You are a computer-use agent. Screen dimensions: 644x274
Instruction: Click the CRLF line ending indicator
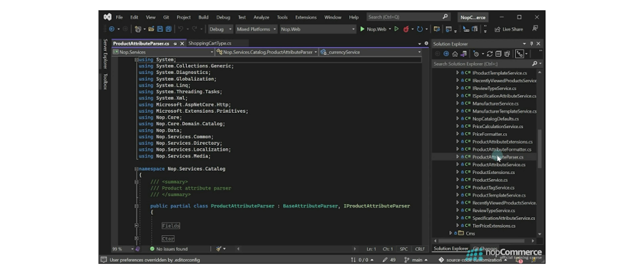tap(420, 249)
